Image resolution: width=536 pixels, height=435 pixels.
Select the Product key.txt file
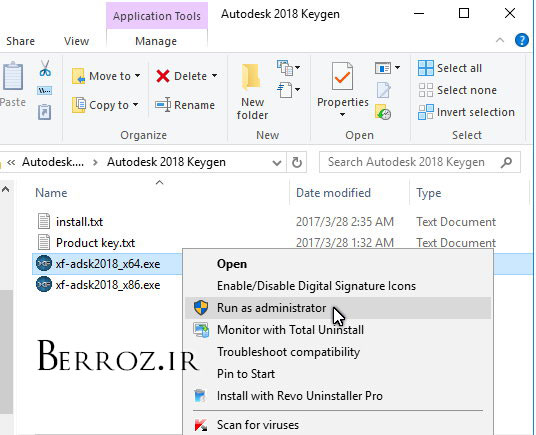click(95, 243)
